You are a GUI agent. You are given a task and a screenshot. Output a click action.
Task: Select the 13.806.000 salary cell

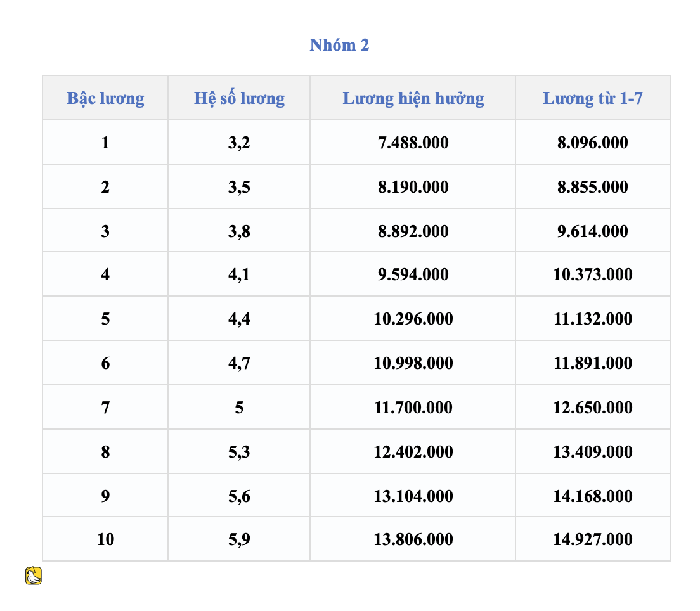click(413, 539)
